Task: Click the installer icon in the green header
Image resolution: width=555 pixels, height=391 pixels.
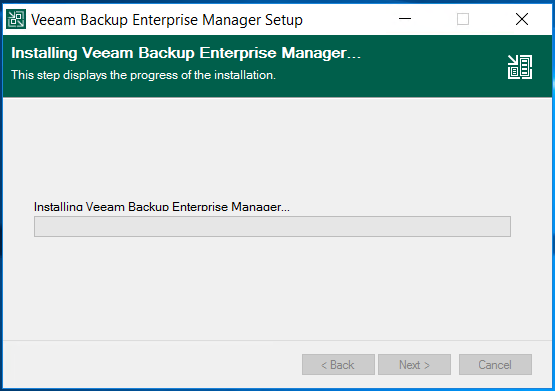Action: point(520,67)
